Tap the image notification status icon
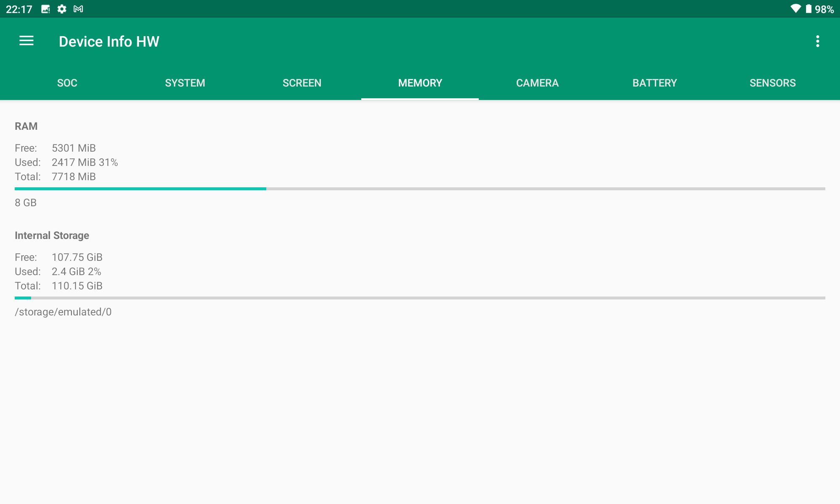 click(45, 9)
